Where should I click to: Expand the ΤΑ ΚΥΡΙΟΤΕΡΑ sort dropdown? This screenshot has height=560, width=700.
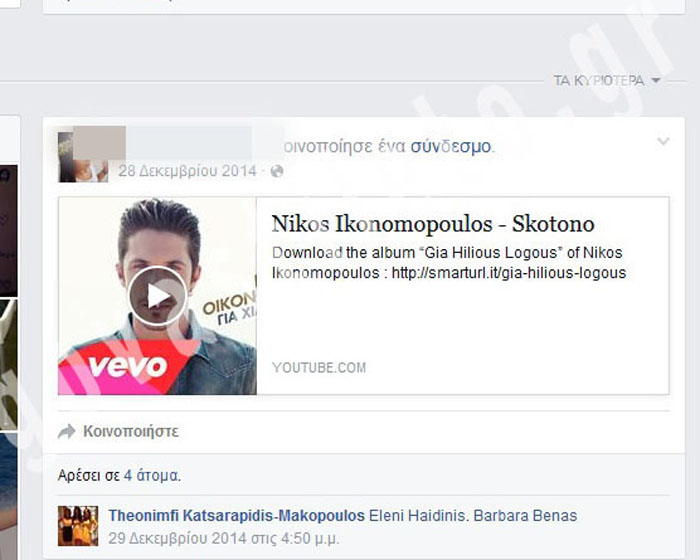607,81
